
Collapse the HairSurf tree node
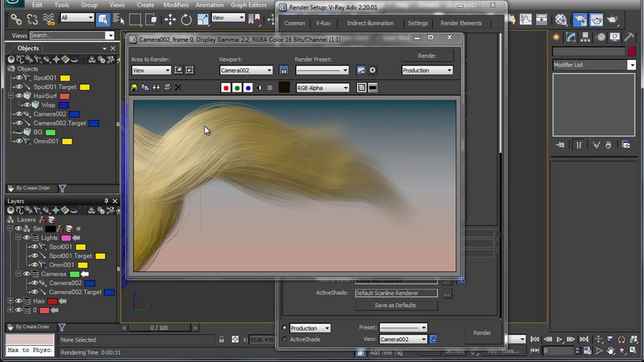pos(10,95)
